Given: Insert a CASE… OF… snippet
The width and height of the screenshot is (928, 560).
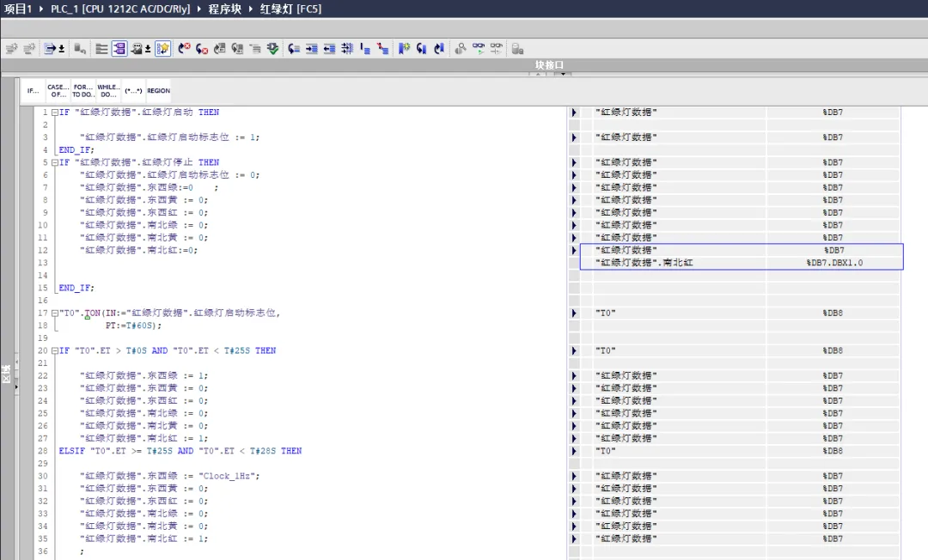Looking at the screenshot, I should pyautogui.click(x=58, y=90).
